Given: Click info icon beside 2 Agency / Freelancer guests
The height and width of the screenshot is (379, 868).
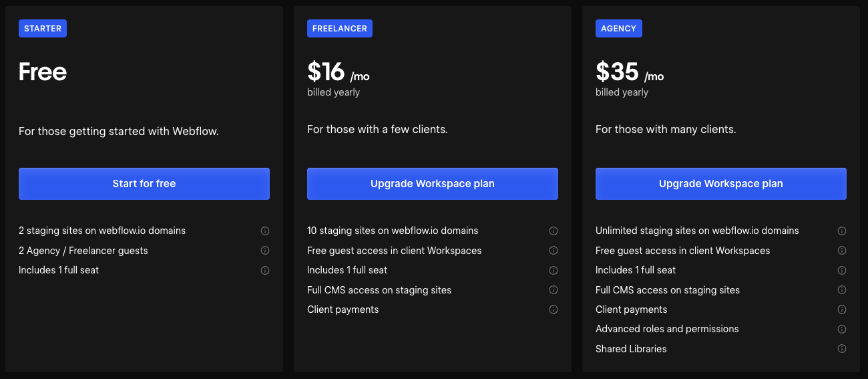Looking at the screenshot, I should click(x=265, y=251).
